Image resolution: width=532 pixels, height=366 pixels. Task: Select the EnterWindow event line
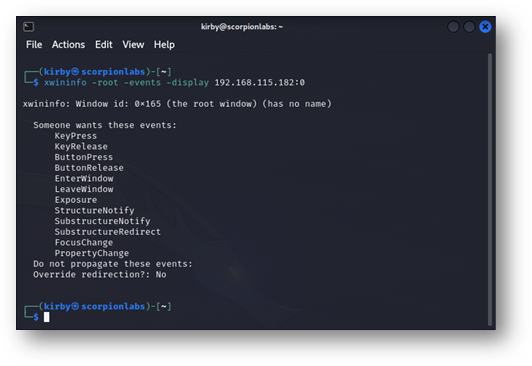84,178
